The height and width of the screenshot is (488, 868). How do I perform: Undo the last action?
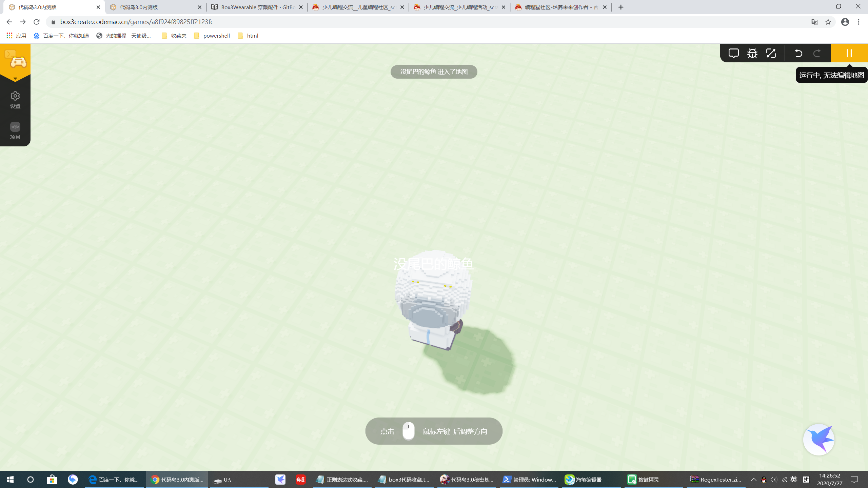coord(798,53)
